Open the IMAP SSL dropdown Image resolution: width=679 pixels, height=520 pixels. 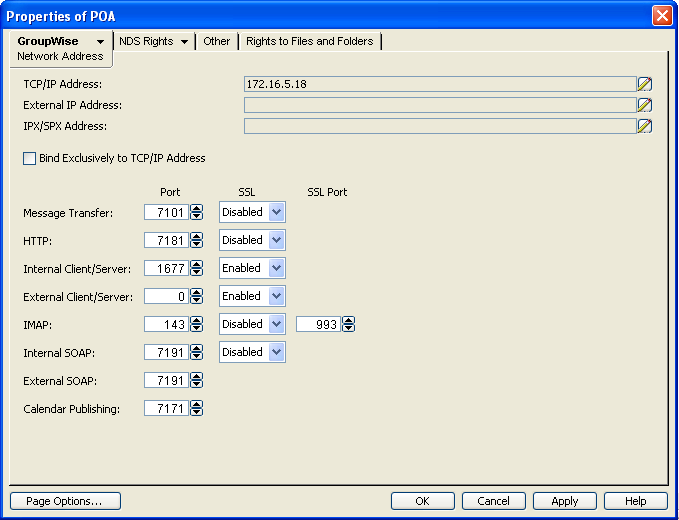tap(276, 324)
